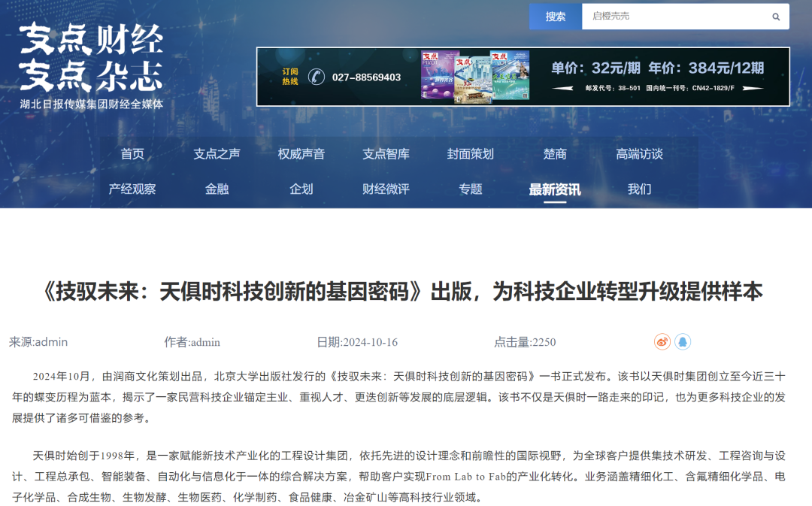Open 产经观察 in the second nav row

click(x=132, y=189)
